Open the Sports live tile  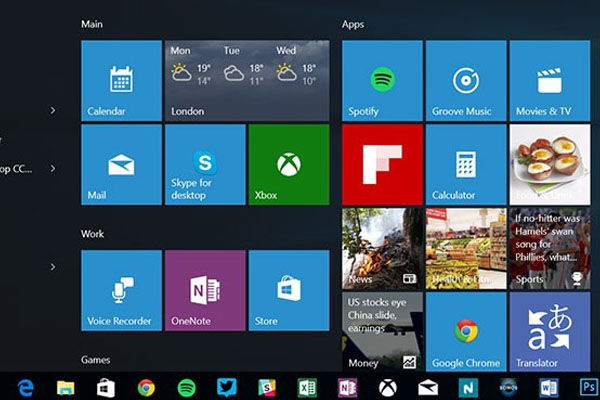[550, 249]
